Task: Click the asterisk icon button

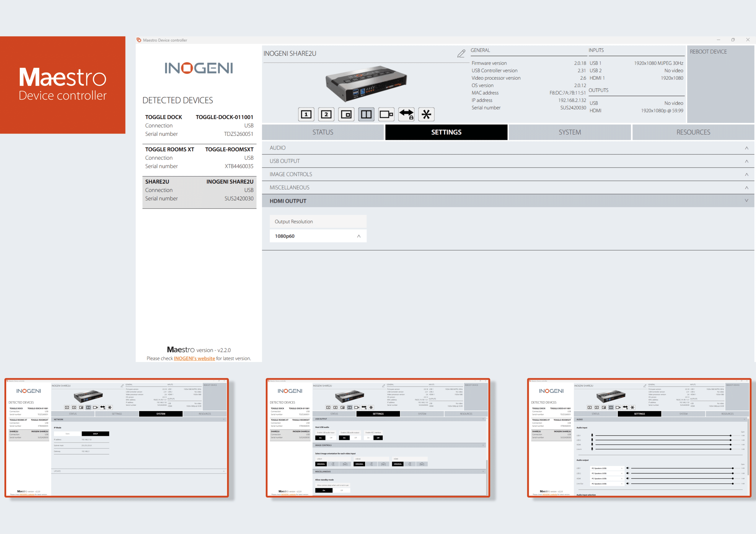Action: [x=426, y=114]
